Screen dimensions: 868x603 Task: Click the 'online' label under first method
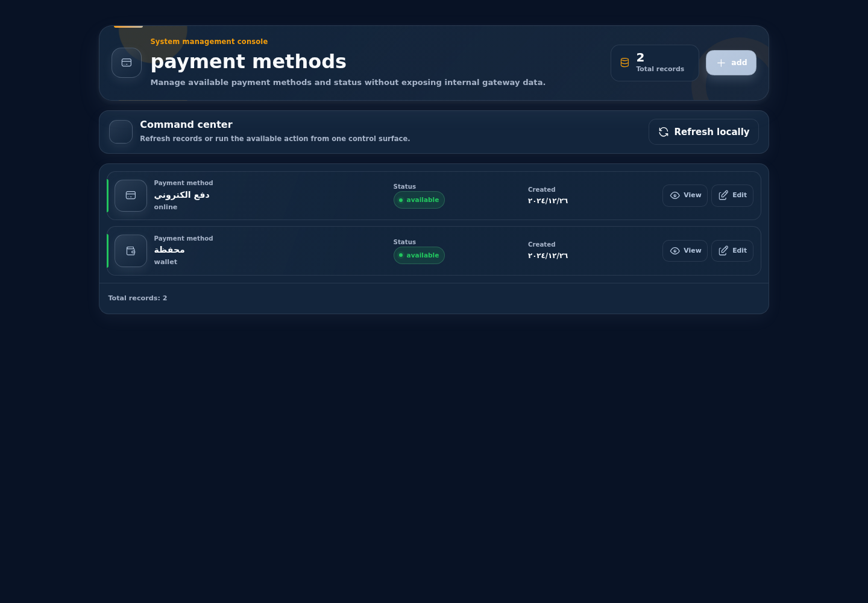click(166, 207)
